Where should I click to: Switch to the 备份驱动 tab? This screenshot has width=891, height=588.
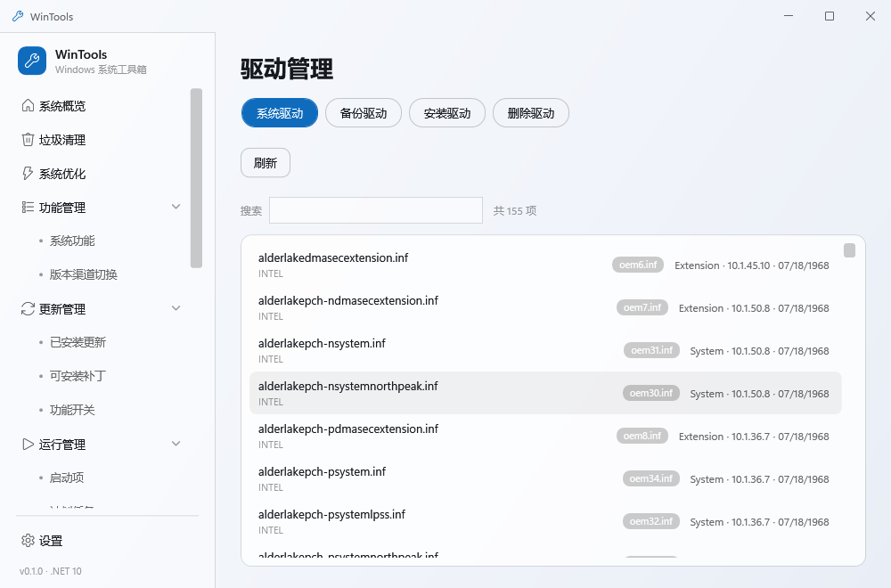click(x=364, y=113)
